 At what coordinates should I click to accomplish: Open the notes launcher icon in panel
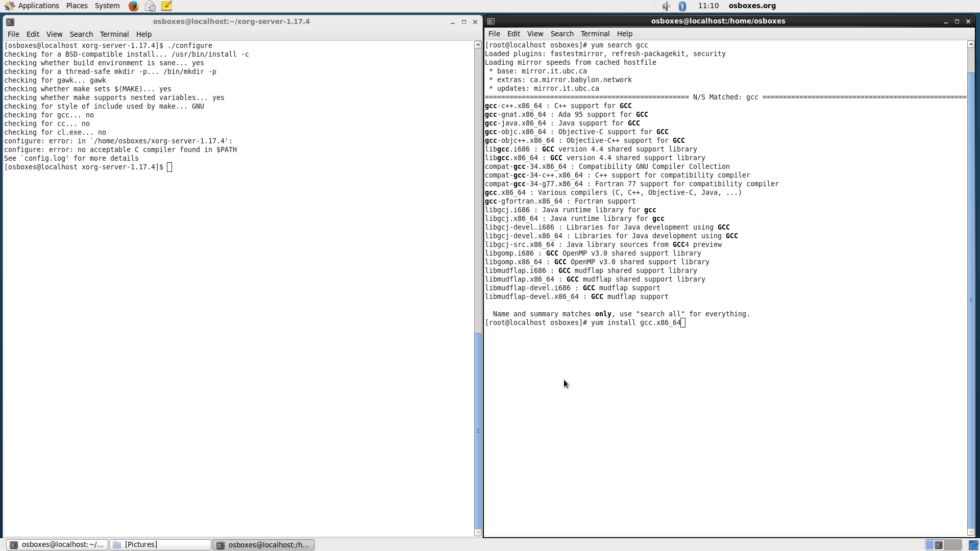pos(166,6)
